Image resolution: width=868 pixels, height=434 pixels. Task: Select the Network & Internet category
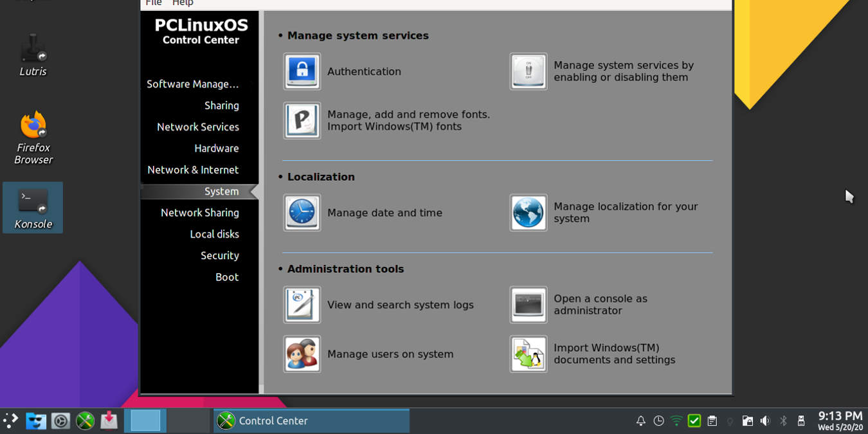[194, 169]
